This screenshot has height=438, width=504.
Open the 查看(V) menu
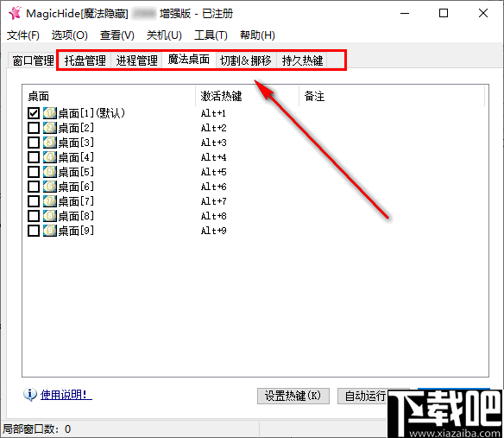117,35
